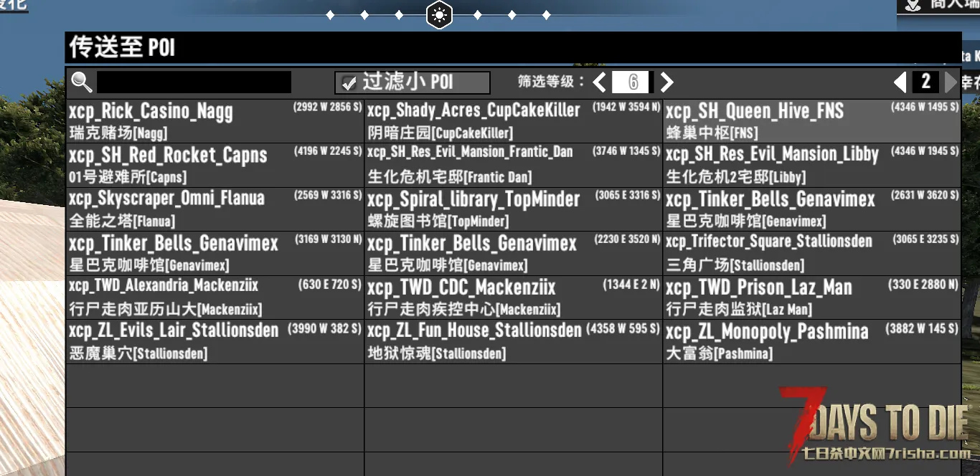Viewport: 980px width, 476px height.
Task: Increase 筛选等级 with the right arrow
Action: (666, 82)
